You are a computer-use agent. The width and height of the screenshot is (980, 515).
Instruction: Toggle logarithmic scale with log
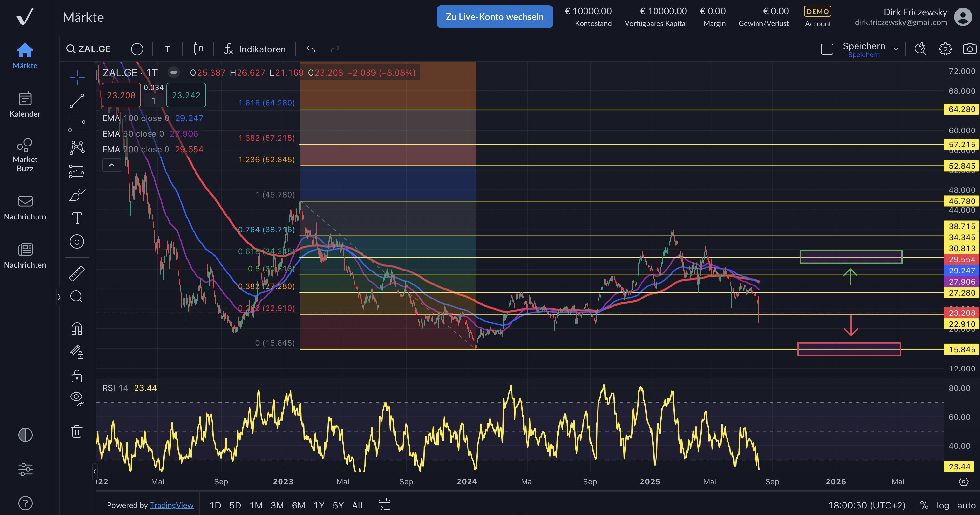point(943,505)
